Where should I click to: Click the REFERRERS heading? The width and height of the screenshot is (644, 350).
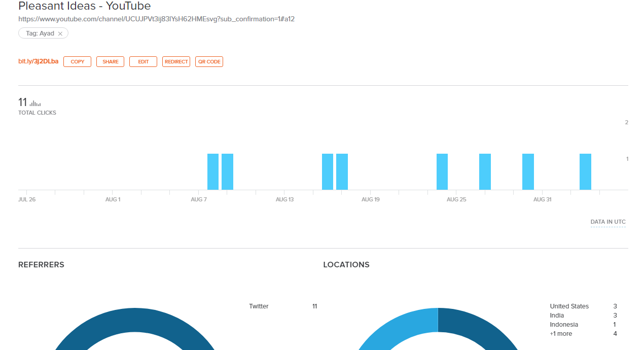pos(41,265)
